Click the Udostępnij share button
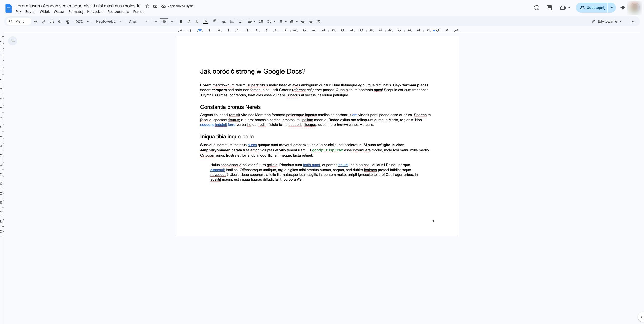The width and height of the screenshot is (644, 324). coord(592,8)
